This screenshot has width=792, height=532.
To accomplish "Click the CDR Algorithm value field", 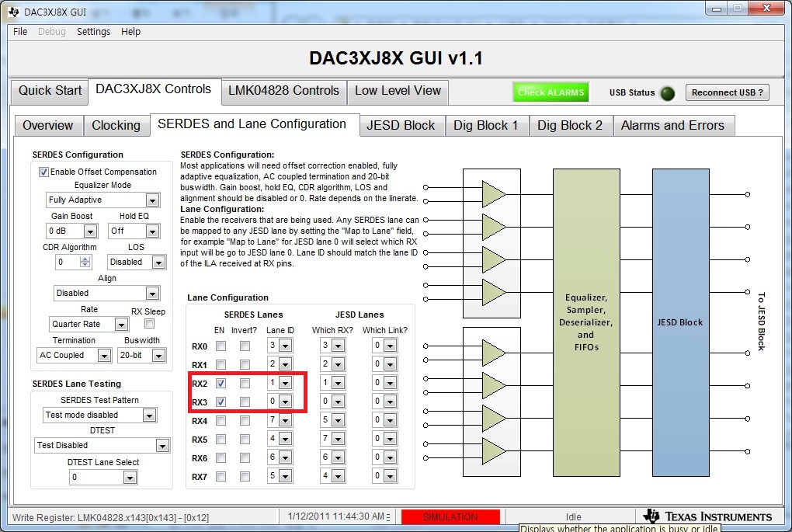I will 68,262.
